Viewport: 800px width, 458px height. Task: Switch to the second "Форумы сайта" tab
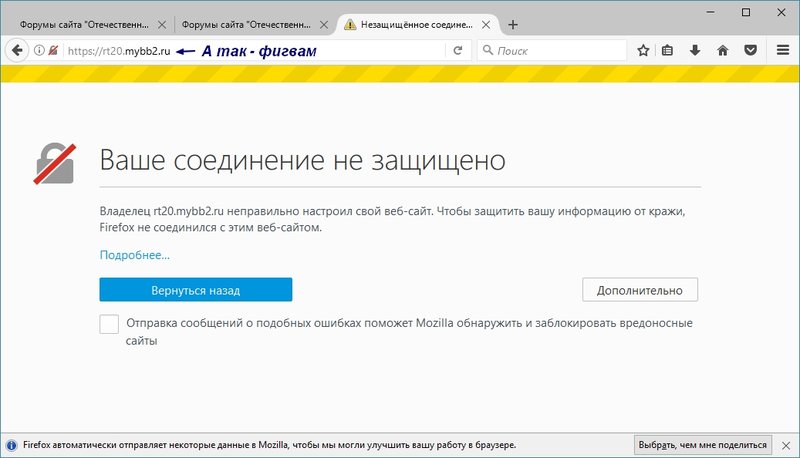(254, 24)
